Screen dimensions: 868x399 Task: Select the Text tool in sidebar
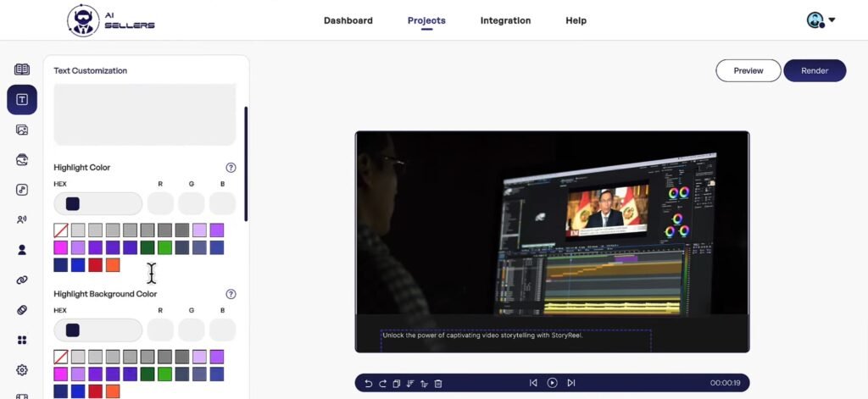pyautogui.click(x=22, y=100)
